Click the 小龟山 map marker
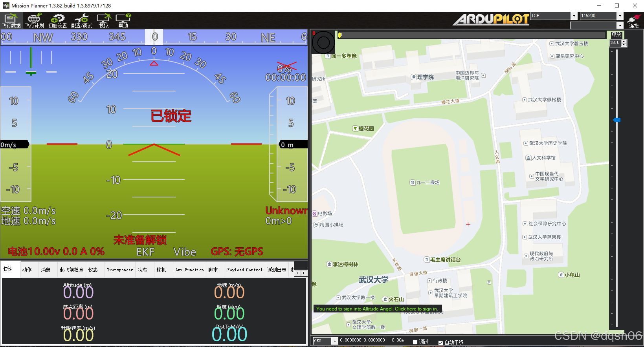Screen dimensions: 644x347 (x=561, y=275)
